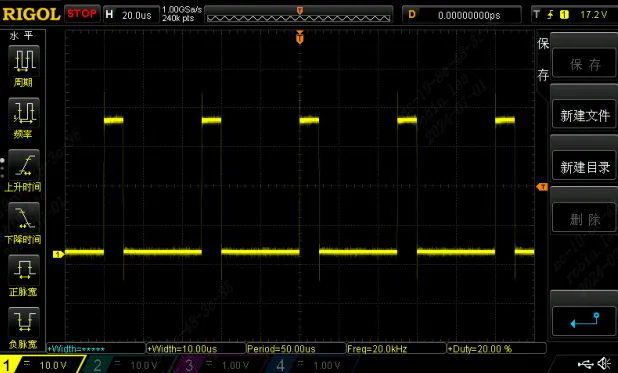Select the 正脉宽 positive width icon

click(24, 270)
